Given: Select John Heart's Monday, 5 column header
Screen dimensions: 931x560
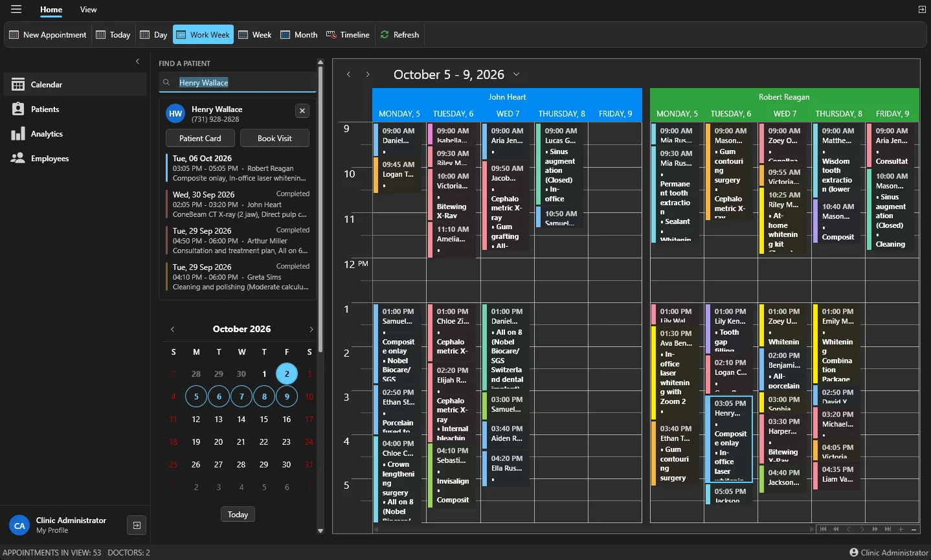Looking at the screenshot, I should click(399, 113).
